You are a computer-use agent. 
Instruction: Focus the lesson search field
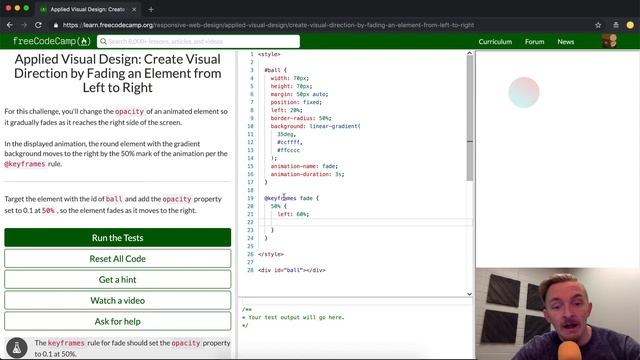(198, 41)
